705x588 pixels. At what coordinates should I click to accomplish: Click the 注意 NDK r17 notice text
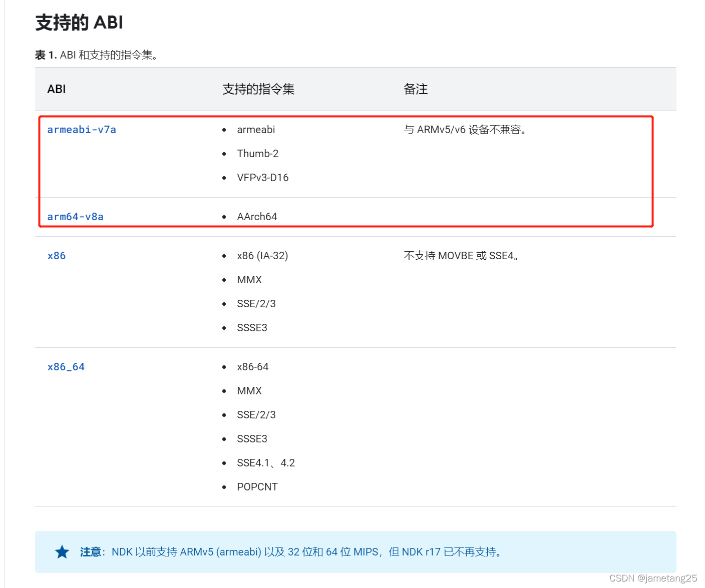(291, 552)
